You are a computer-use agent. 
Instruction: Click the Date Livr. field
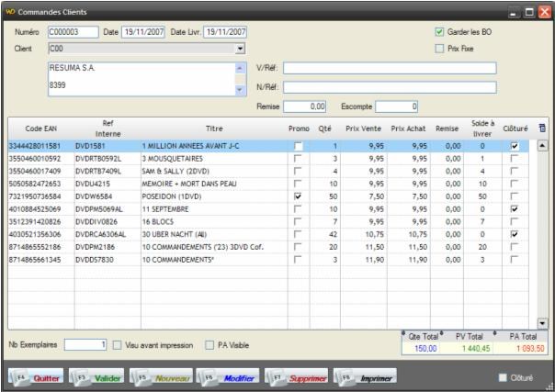coord(225,32)
